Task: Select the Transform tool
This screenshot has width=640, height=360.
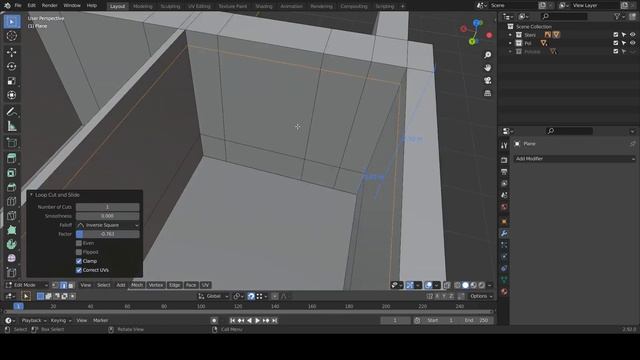Action: 11,95
